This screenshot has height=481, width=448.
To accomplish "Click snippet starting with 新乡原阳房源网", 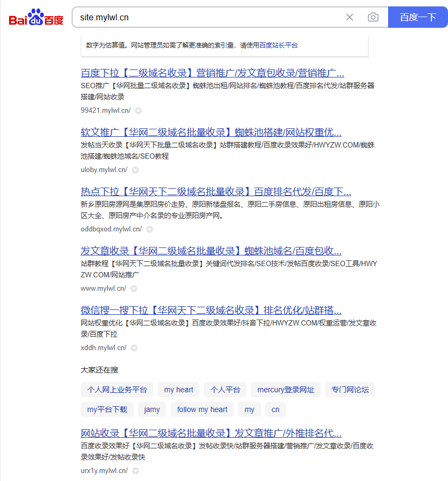I will (230, 210).
